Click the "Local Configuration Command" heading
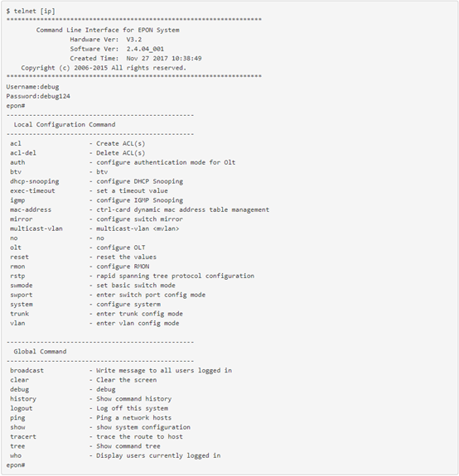459x476 pixels. [65, 124]
